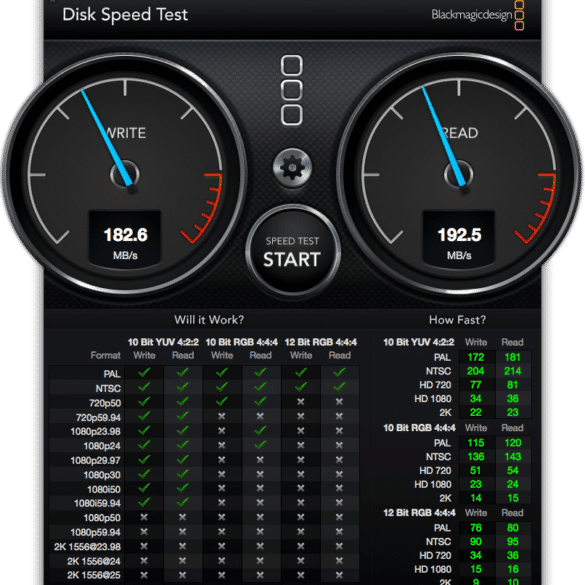Click 720p50 write cross under 12 Bit RGB
The width and height of the screenshot is (585, 585).
click(301, 402)
